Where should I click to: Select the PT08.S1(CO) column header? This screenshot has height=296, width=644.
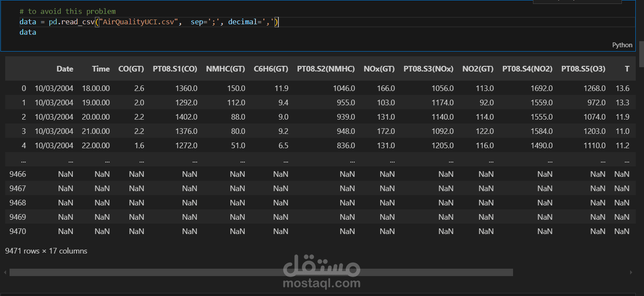175,69
